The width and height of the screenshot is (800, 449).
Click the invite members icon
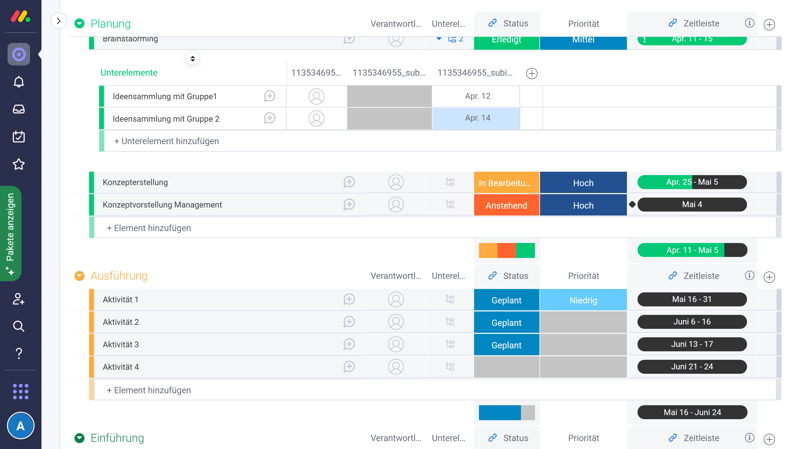(19, 299)
